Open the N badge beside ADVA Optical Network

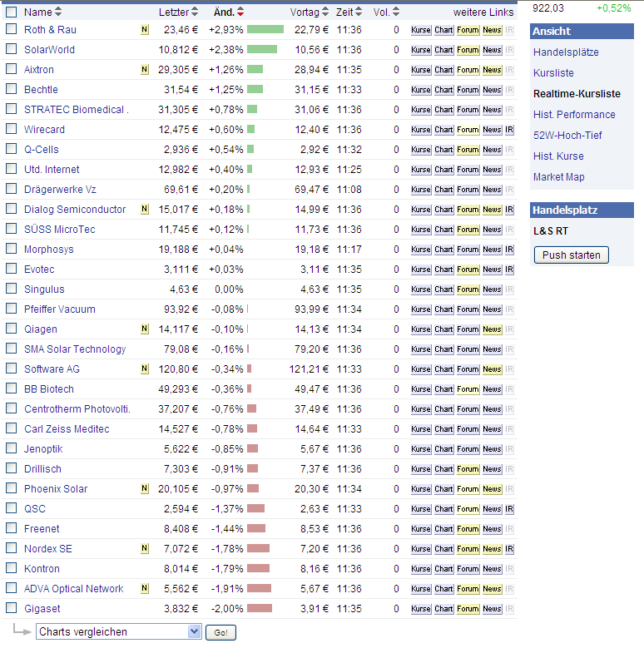click(x=145, y=588)
